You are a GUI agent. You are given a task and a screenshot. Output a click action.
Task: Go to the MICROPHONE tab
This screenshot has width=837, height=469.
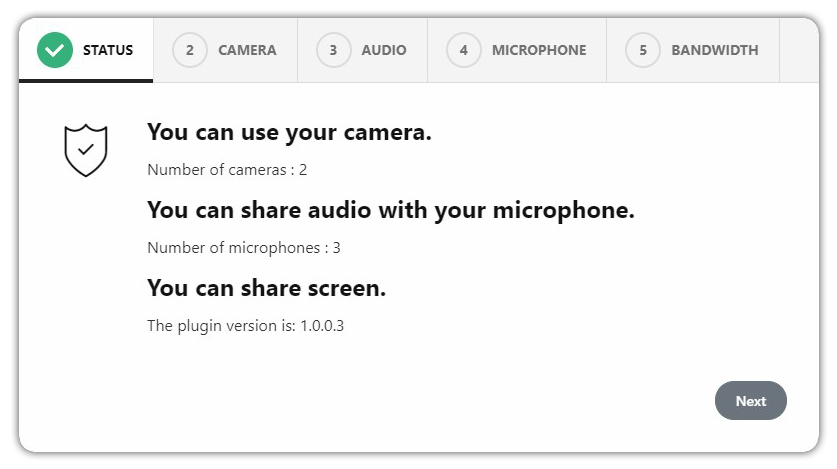[x=517, y=50]
